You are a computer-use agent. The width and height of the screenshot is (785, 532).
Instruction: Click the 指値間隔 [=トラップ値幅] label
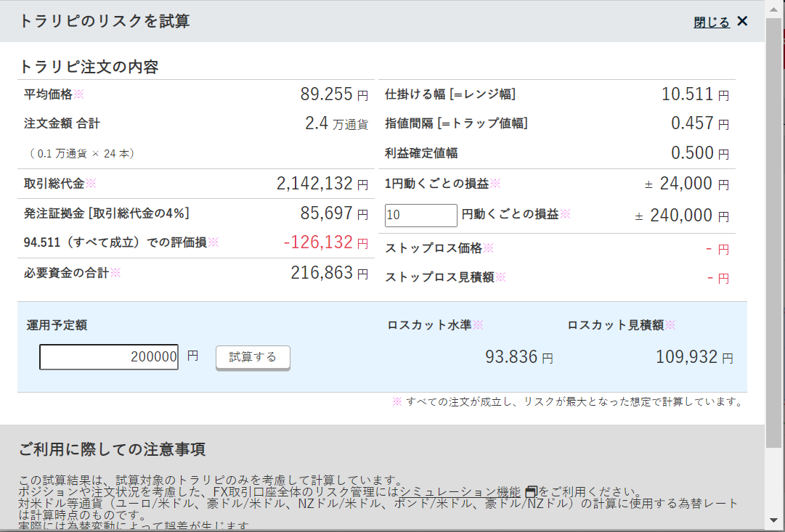point(456,123)
